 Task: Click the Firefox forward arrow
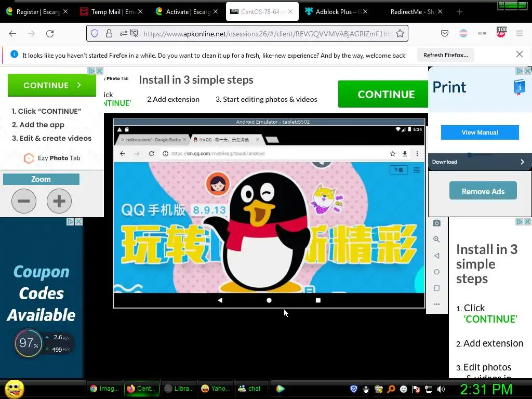click(31, 34)
